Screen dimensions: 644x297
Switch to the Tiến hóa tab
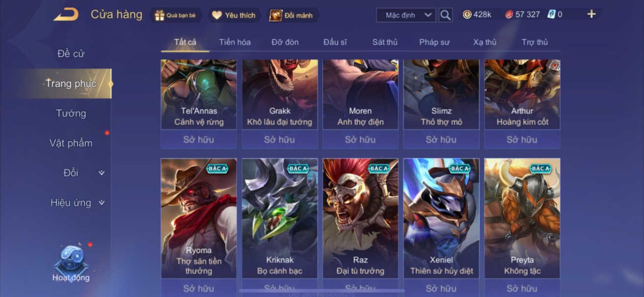click(235, 42)
